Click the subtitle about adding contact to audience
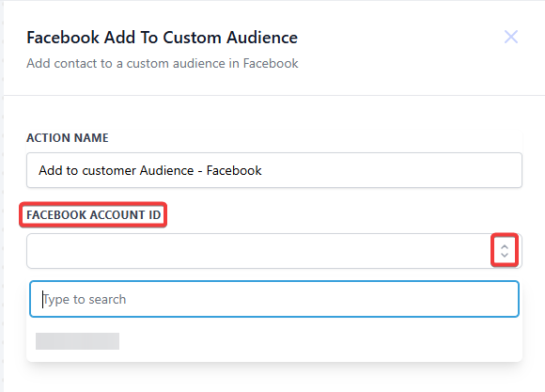The height and width of the screenshot is (392, 545). tap(163, 63)
